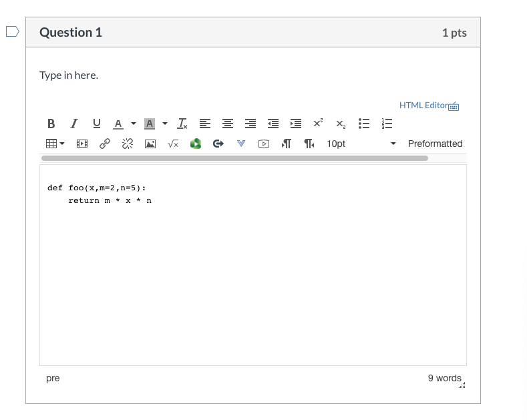Toggle Underline formatting button
The height and width of the screenshot is (420, 527).
(x=97, y=124)
